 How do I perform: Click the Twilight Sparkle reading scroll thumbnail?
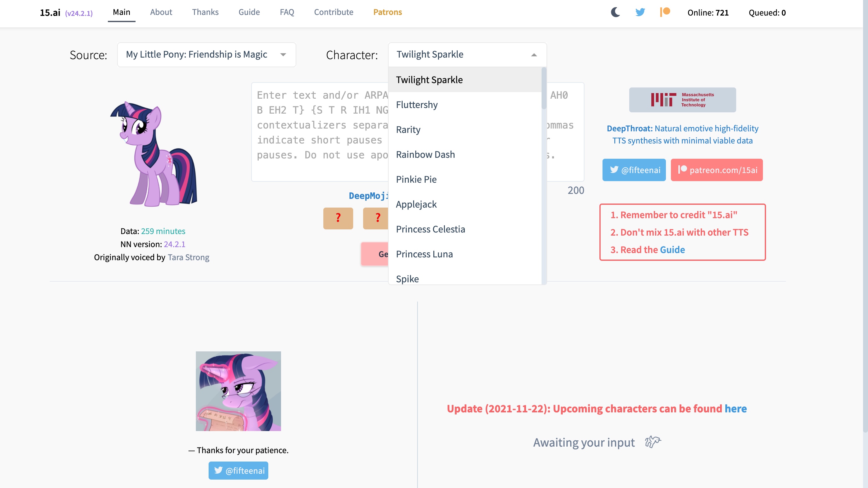238,391
